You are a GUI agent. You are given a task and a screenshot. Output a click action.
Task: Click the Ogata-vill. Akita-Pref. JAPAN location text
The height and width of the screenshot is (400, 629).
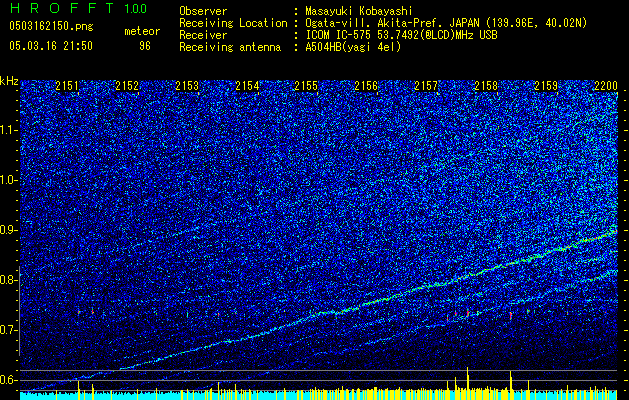[x=446, y=23]
